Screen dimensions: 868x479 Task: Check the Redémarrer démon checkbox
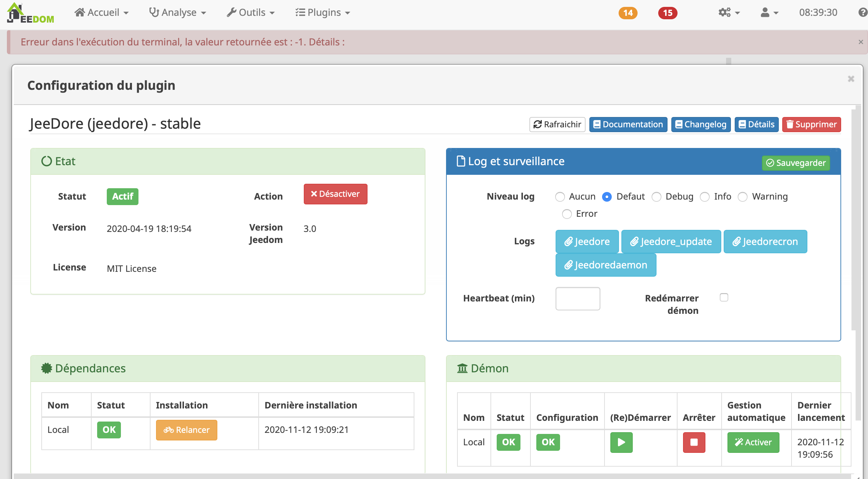coord(724,297)
